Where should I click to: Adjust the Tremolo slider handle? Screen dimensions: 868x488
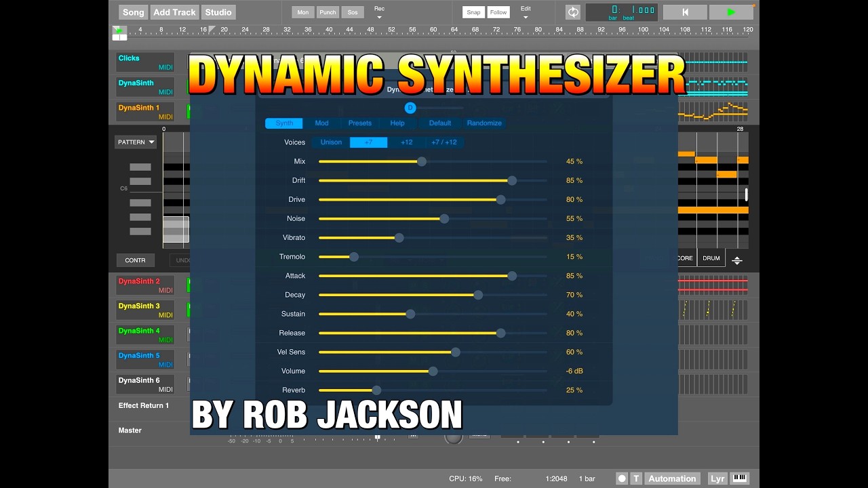pyautogui.click(x=354, y=256)
